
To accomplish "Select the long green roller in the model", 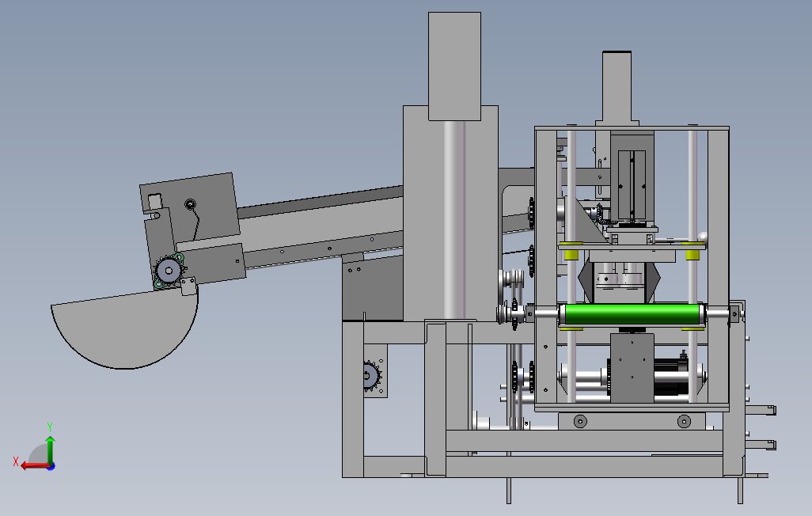I will click(x=632, y=314).
